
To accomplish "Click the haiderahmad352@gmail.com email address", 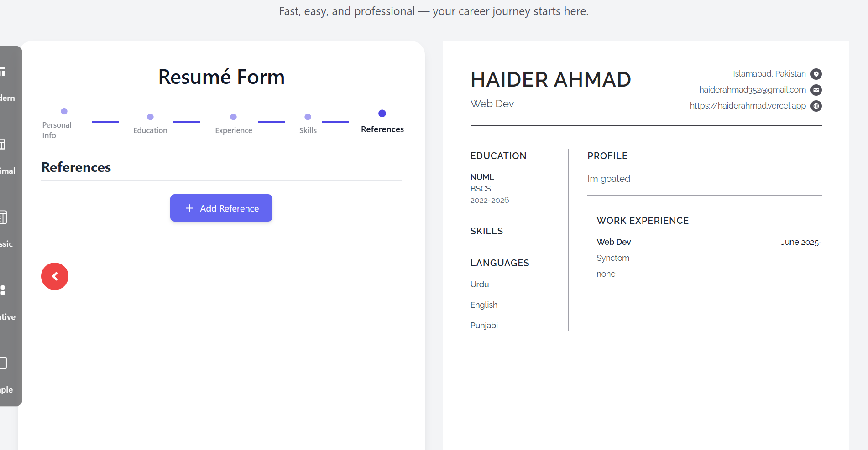I will pos(752,90).
